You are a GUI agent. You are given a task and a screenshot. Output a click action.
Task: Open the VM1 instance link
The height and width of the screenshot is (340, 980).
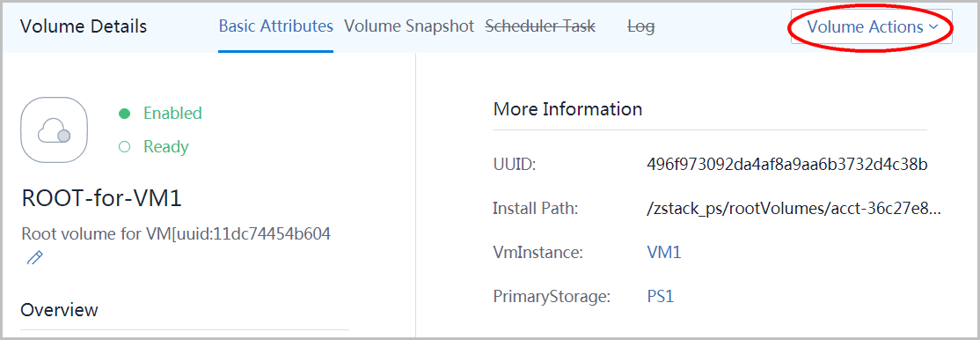point(664,253)
